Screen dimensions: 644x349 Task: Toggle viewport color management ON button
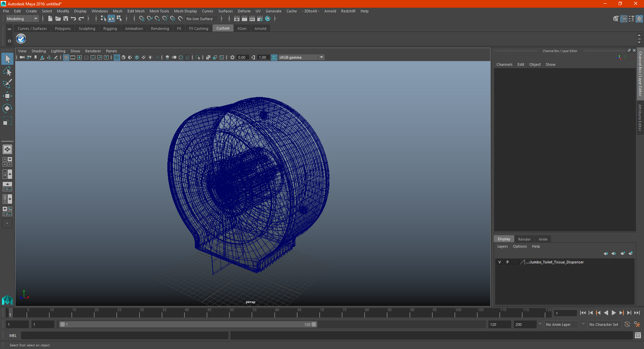tap(274, 57)
